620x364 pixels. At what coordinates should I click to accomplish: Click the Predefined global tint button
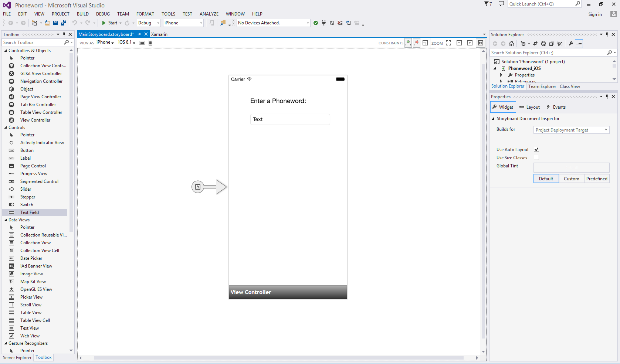(x=596, y=179)
